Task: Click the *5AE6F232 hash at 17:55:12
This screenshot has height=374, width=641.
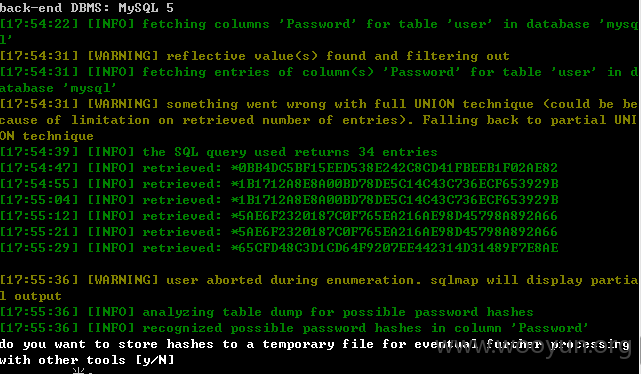Action: [394, 215]
